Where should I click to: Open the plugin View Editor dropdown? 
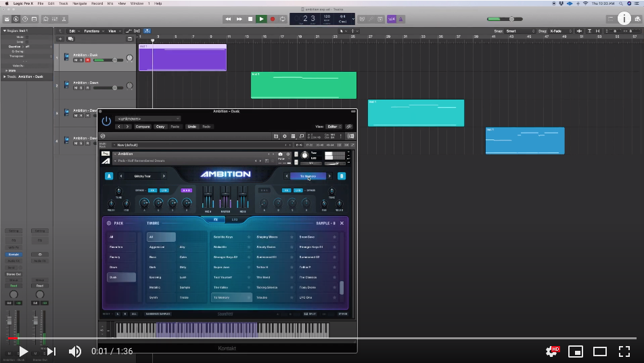(x=333, y=127)
